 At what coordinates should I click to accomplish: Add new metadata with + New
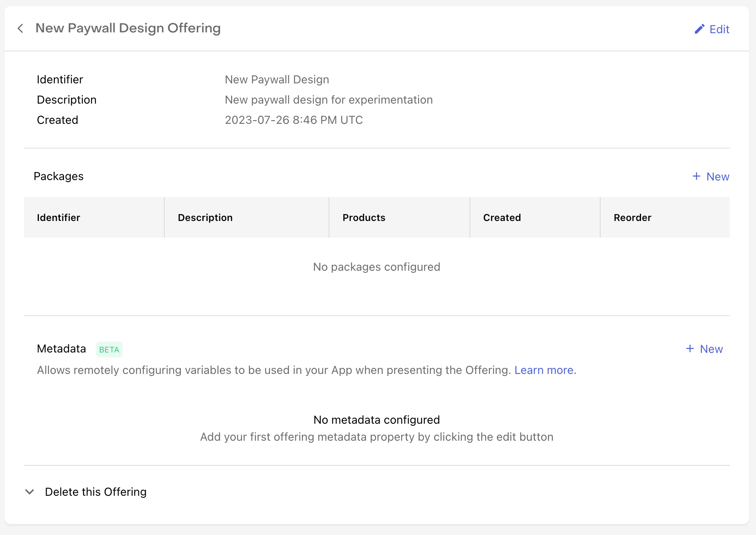point(704,349)
